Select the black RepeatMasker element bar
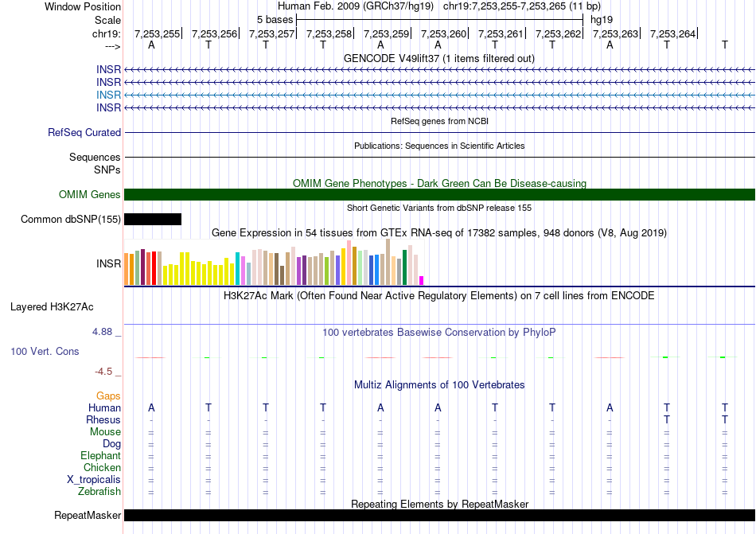Image resolution: width=756 pixels, height=534 pixels. (x=439, y=516)
